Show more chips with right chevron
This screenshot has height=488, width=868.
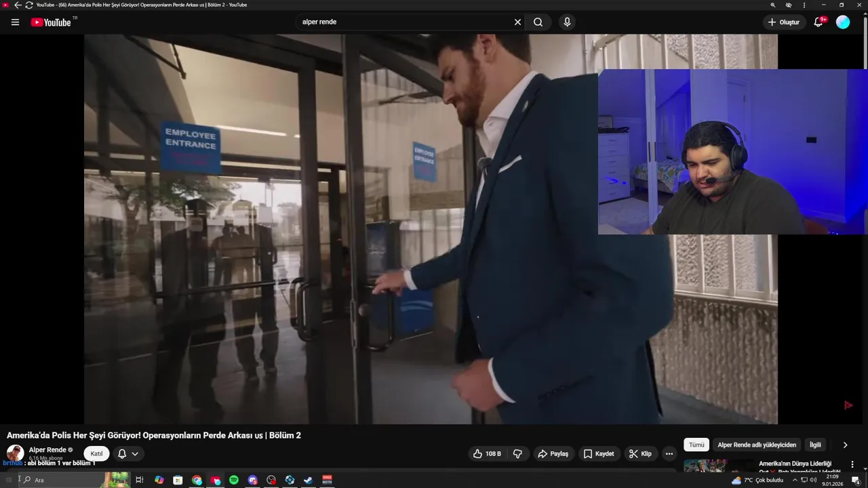pos(845,445)
